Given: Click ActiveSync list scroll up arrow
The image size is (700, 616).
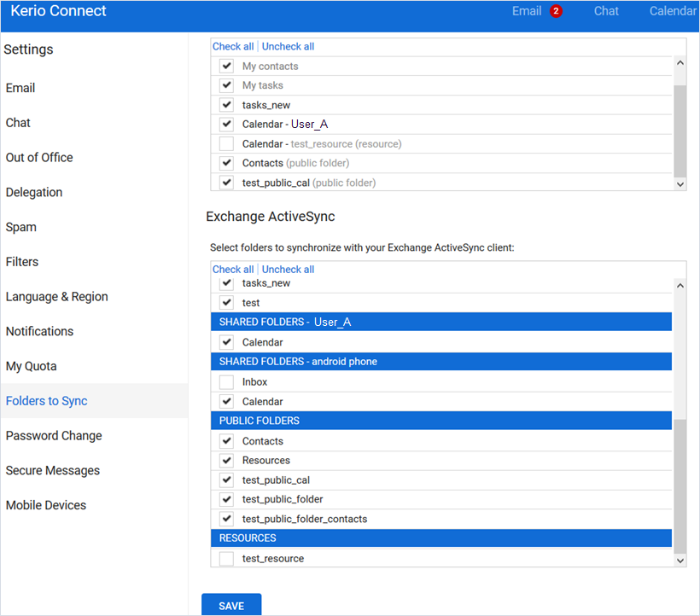Looking at the screenshot, I should click(680, 287).
